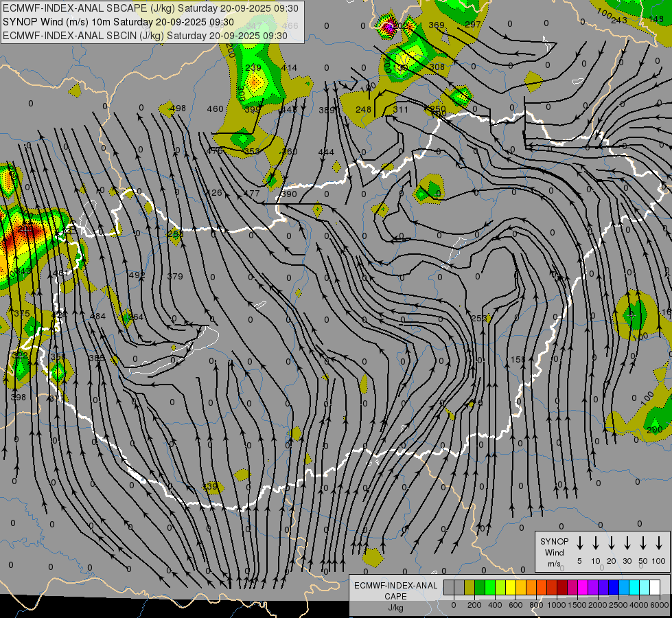Click the map value 460

tap(215, 109)
